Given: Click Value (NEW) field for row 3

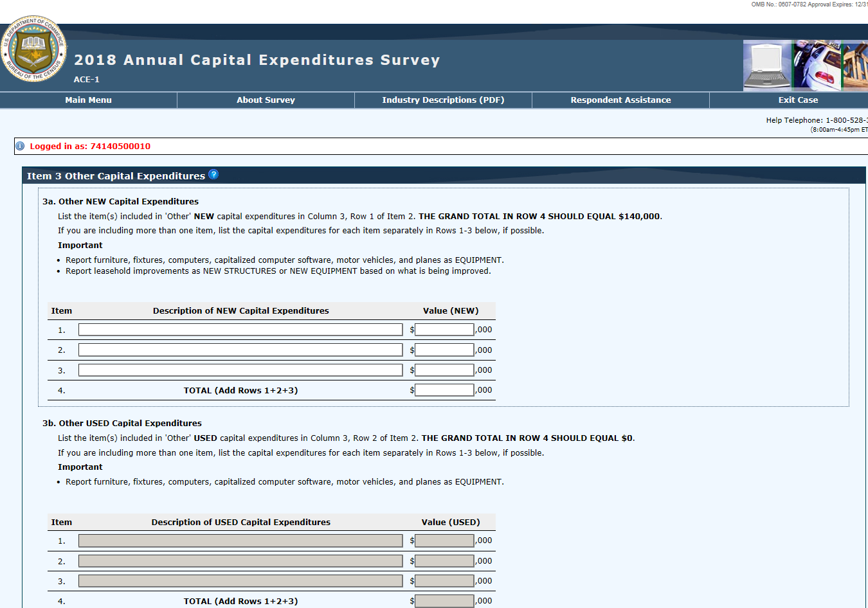Looking at the screenshot, I should [x=444, y=370].
